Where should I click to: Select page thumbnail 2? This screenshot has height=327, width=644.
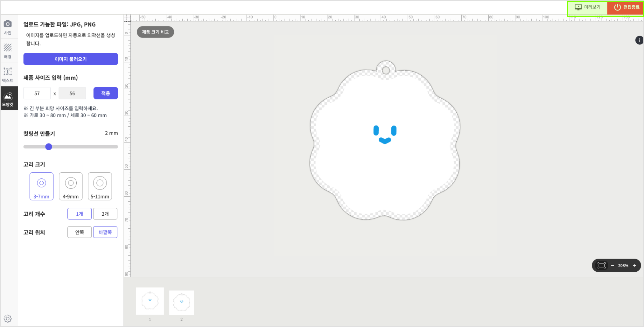pyautogui.click(x=181, y=303)
